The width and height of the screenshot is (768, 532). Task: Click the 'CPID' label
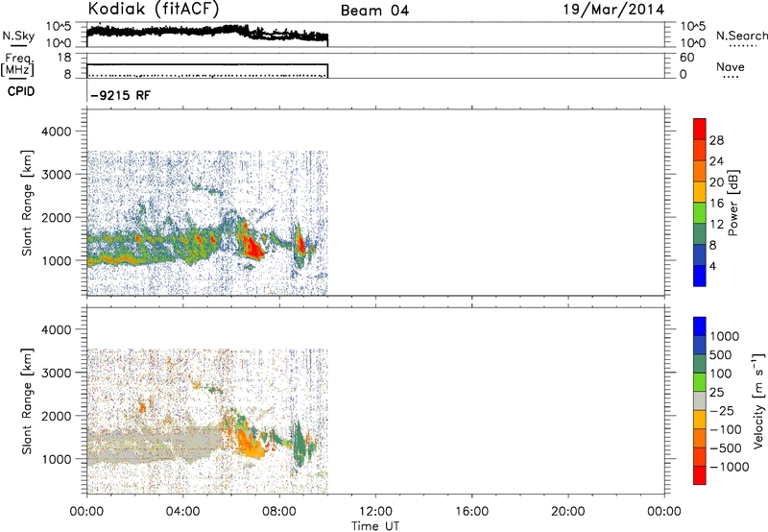pyautogui.click(x=21, y=91)
